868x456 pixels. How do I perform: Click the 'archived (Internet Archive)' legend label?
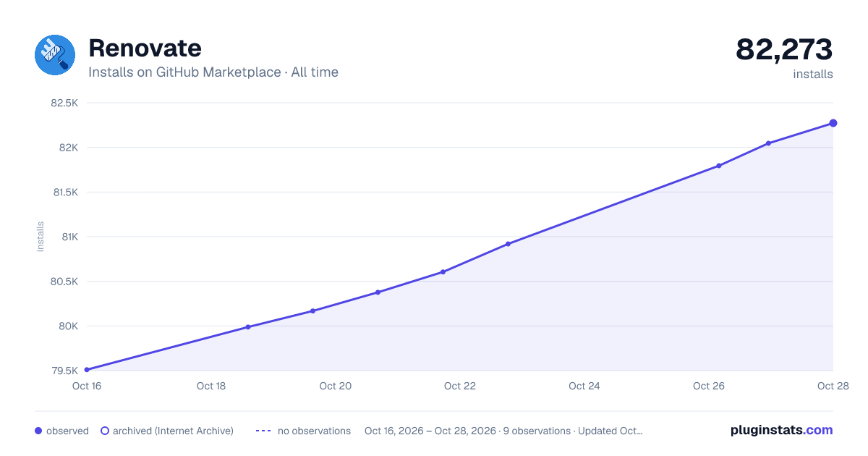tap(173, 431)
